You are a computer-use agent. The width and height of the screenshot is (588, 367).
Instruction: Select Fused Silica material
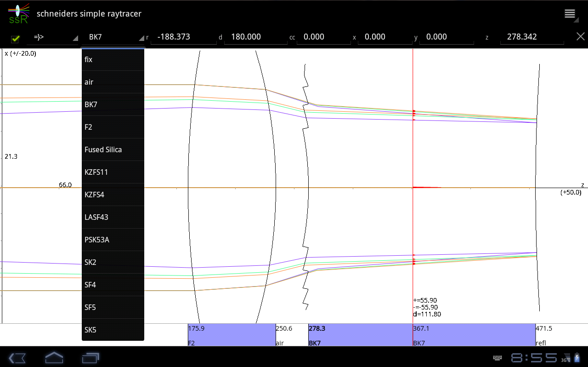pos(113,150)
